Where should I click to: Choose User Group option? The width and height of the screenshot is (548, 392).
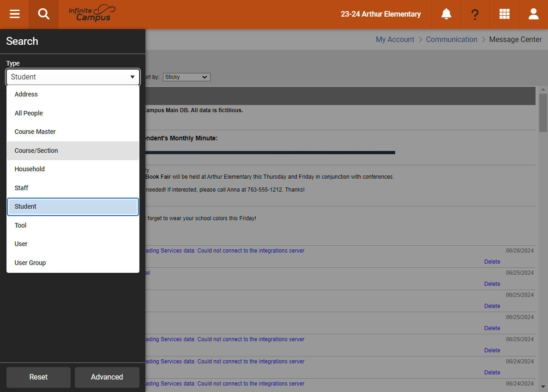[72, 263]
